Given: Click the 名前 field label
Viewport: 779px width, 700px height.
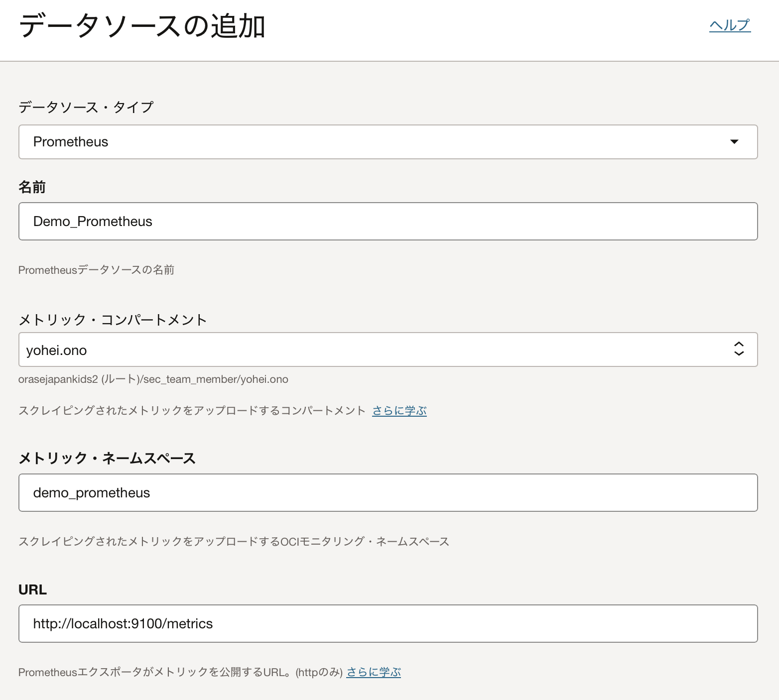Looking at the screenshot, I should (32, 187).
